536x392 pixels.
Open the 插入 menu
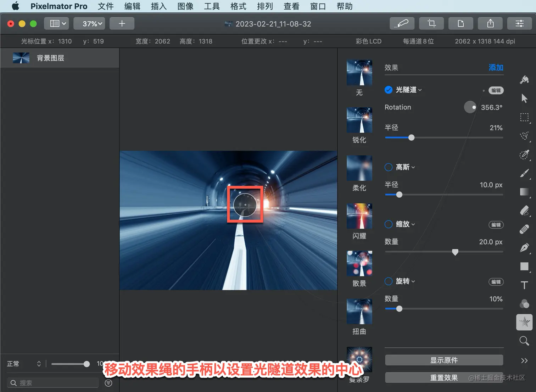(x=158, y=6)
